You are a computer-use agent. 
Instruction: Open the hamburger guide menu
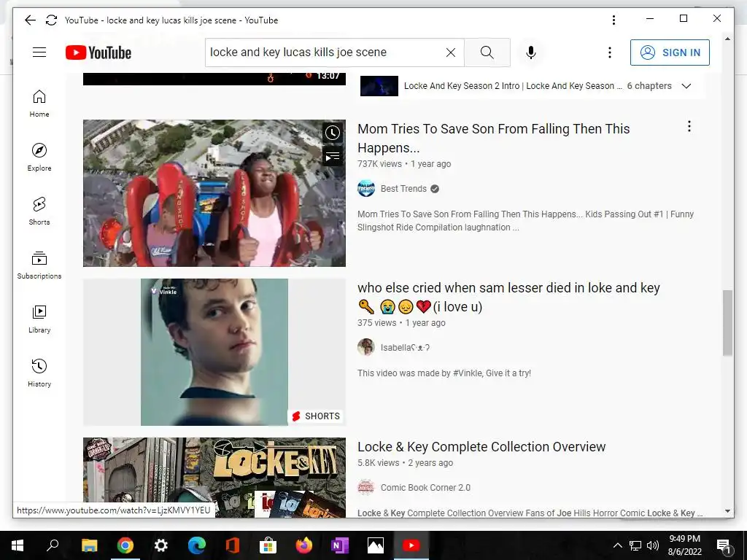pyautogui.click(x=39, y=52)
